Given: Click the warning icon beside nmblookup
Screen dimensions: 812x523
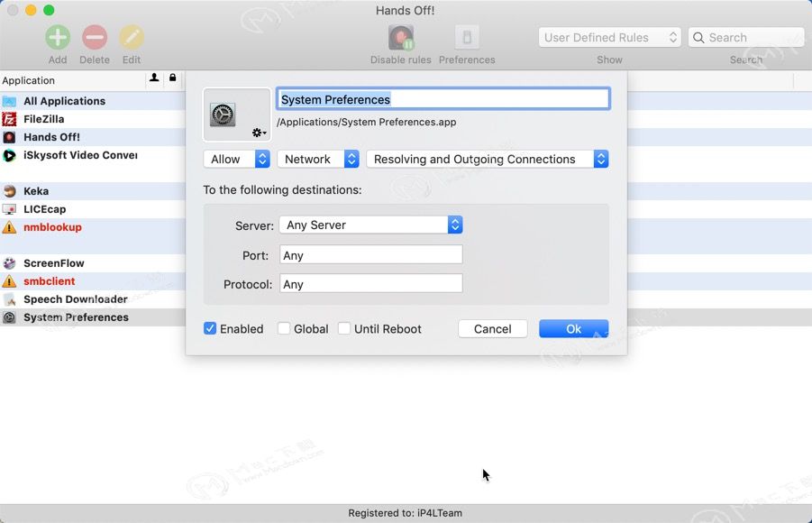Looking at the screenshot, I should point(9,227).
